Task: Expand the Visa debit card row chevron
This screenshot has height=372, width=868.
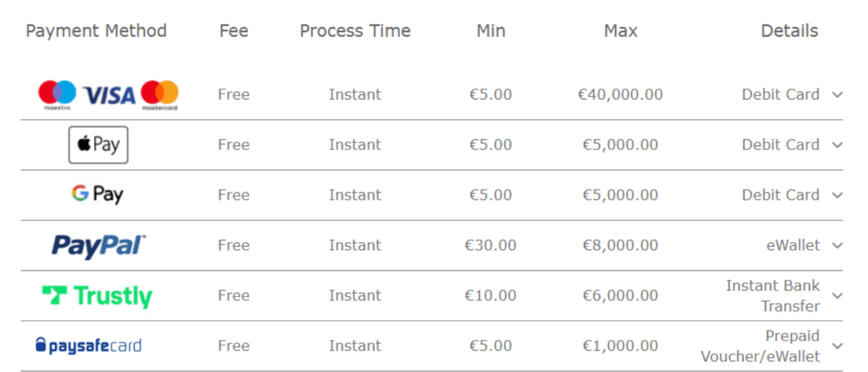Action: click(837, 95)
